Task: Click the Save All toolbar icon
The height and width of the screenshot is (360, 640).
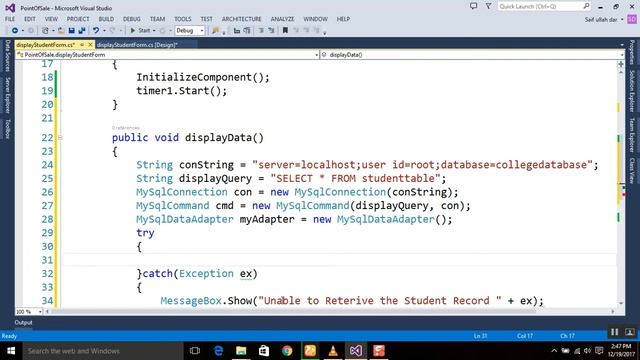Action: click(82, 31)
